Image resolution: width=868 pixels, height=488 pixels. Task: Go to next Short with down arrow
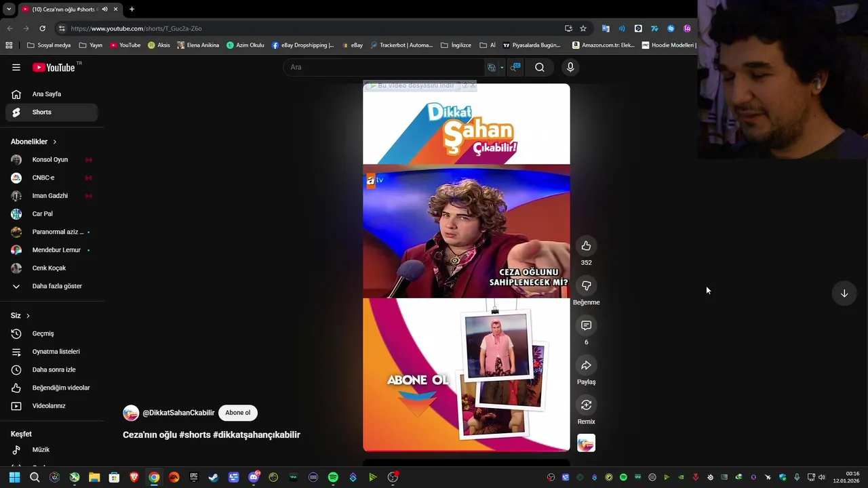click(x=844, y=293)
